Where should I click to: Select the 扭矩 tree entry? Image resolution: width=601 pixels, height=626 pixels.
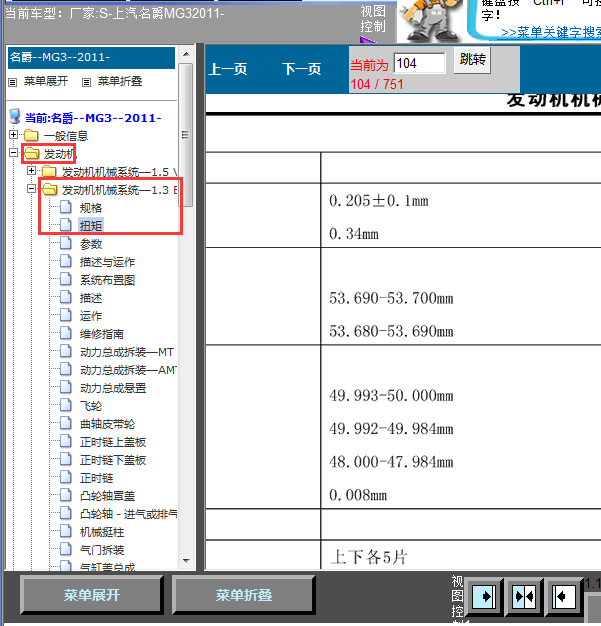click(91, 226)
